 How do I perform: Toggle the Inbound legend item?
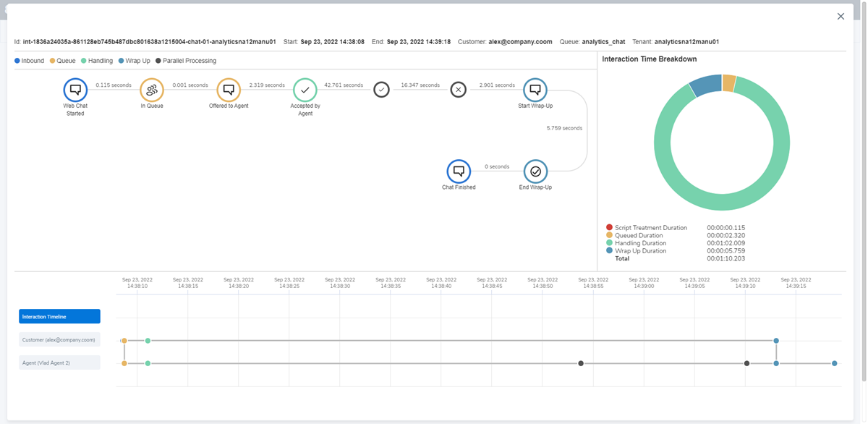30,61
